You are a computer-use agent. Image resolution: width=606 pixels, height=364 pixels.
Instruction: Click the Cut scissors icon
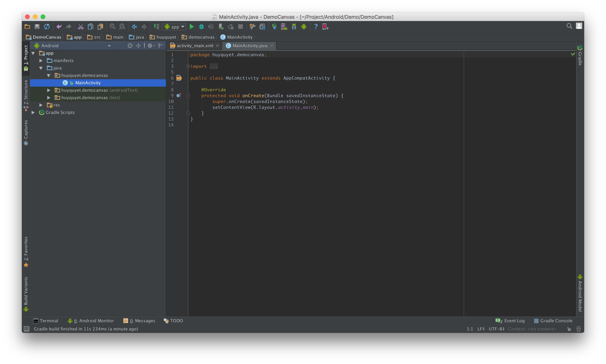[x=81, y=27]
